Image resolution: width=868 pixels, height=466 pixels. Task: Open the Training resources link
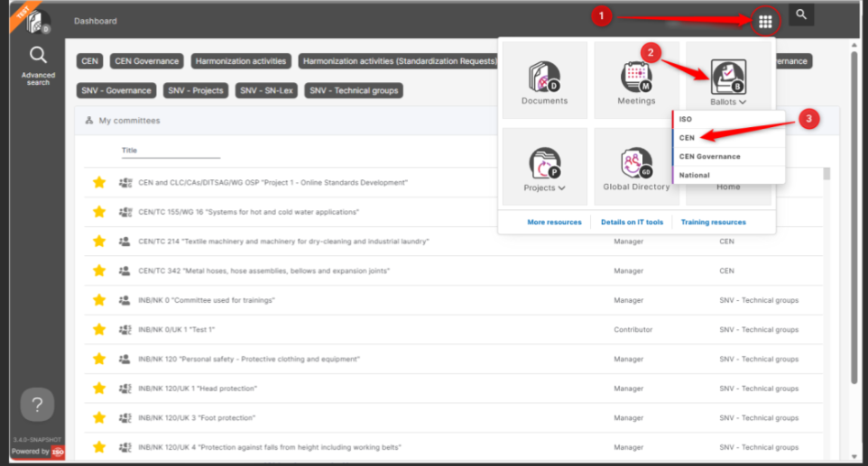click(713, 223)
